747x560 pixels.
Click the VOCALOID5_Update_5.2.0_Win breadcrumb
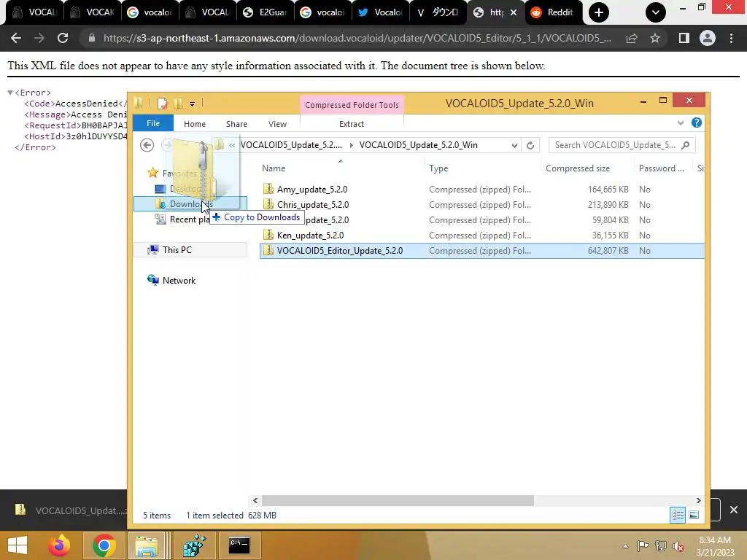pos(418,145)
